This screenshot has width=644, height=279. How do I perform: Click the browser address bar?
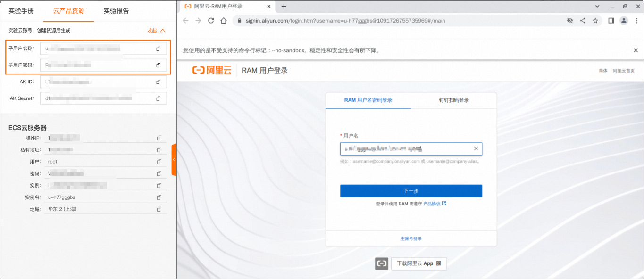click(399, 21)
